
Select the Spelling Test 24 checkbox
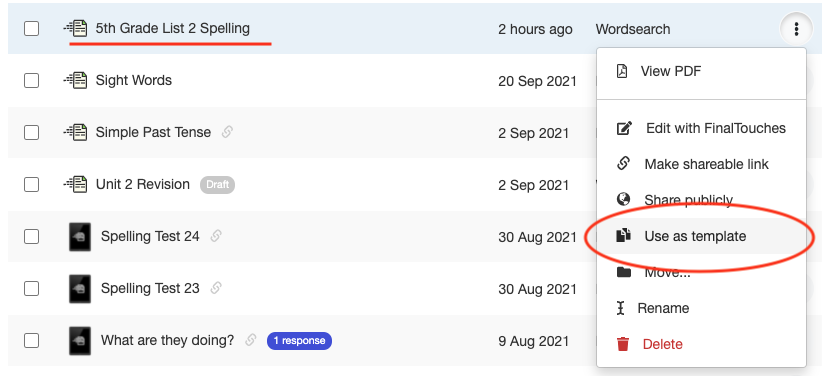(x=32, y=236)
